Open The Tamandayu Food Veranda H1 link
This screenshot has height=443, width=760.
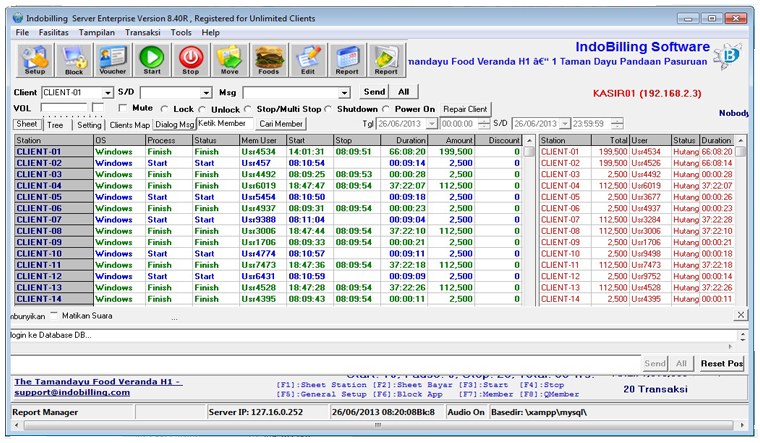click(x=98, y=381)
